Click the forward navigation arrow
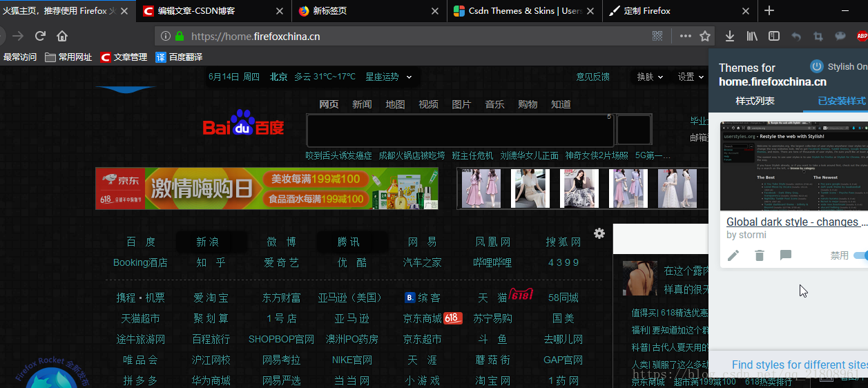The height and width of the screenshot is (388, 868). 18,36
